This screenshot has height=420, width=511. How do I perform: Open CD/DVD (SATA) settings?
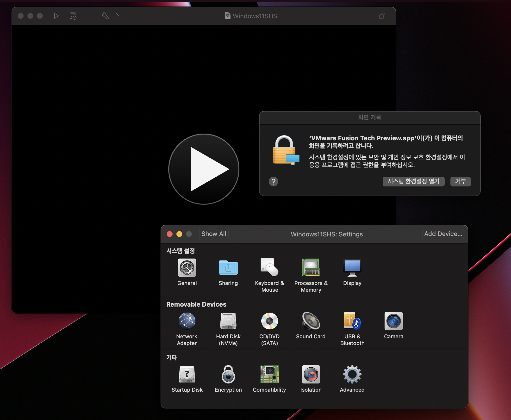coord(269,321)
